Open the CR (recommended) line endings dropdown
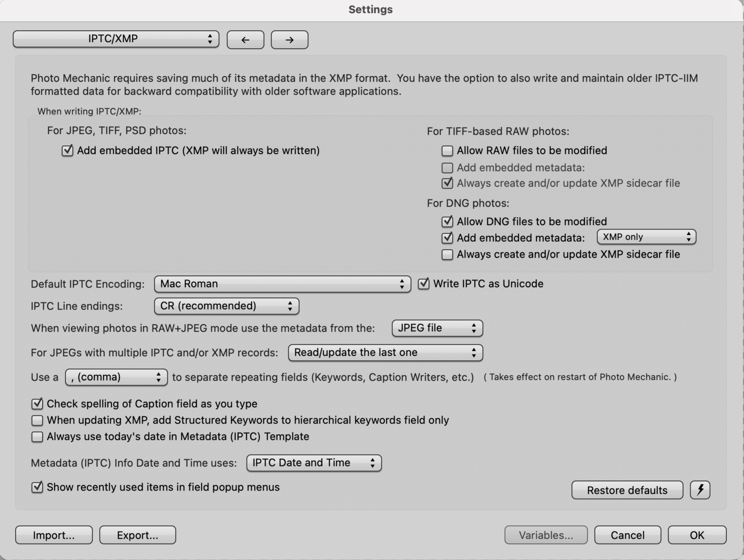Screen dimensions: 744x560 tap(227, 306)
